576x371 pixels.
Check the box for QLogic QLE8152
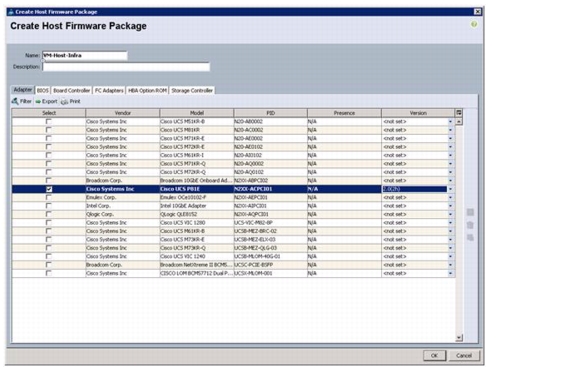(48, 214)
